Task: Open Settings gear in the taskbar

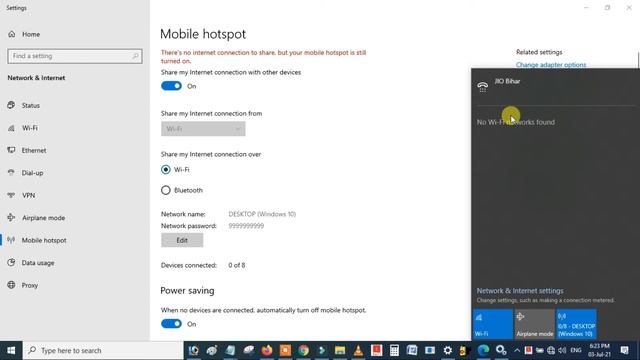Action: 448,350
